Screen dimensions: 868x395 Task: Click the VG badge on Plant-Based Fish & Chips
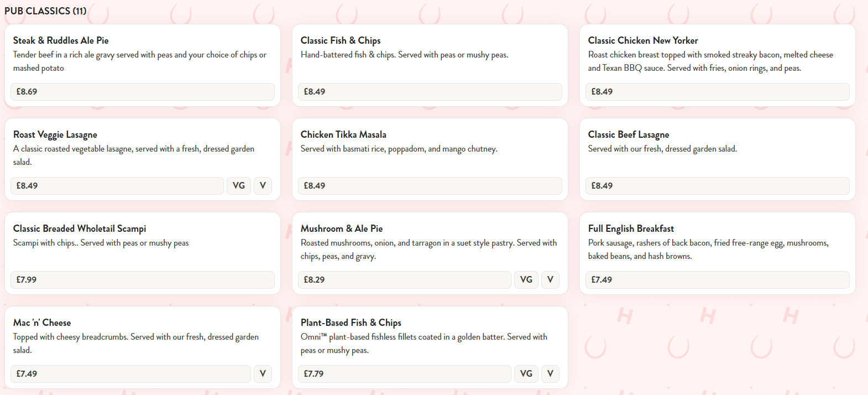526,373
